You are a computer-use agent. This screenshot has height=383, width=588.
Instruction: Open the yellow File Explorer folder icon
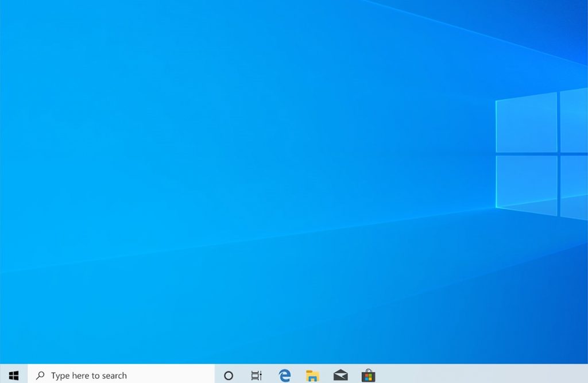pos(312,375)
